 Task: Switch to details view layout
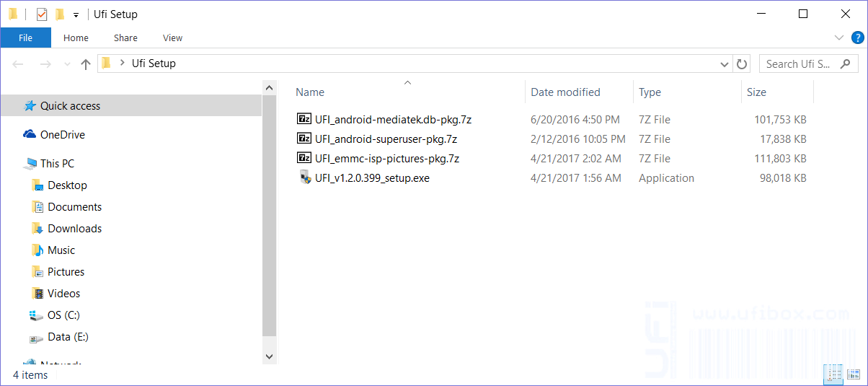[x=833, y=373]
